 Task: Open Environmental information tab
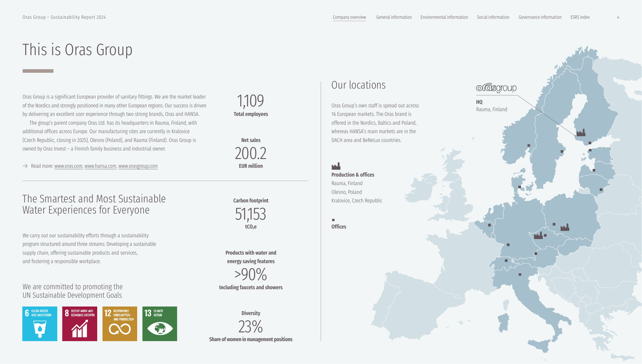(x=444, y=17)
